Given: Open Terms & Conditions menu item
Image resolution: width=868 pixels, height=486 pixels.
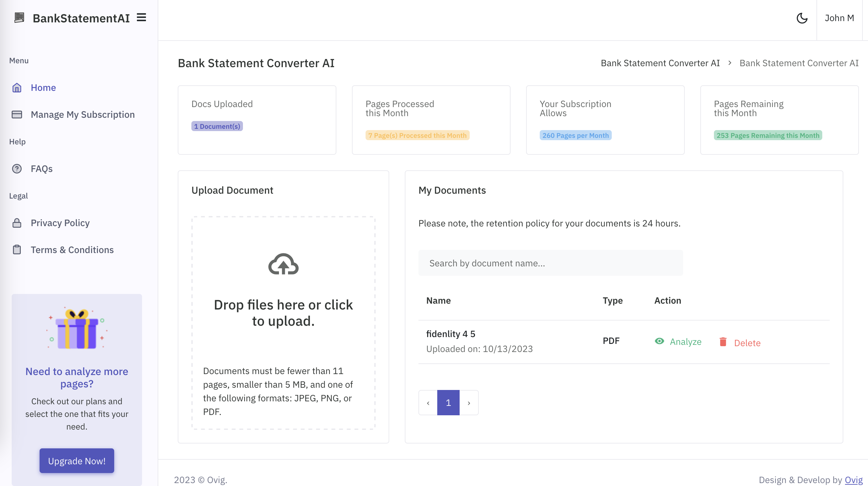Looking at the screenshot, I should point(72,250).
